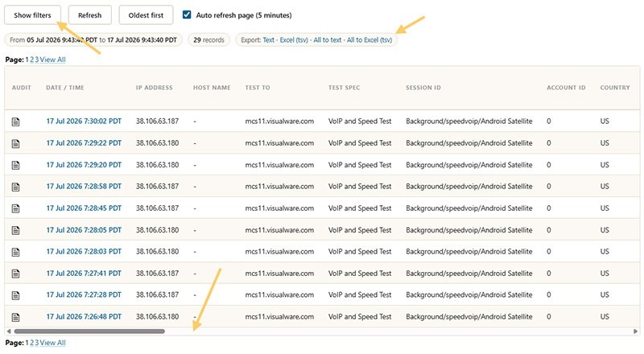The height and width of the screenshot is (354, 644).
Task: Click the AUDIT column header
Action: [22, 88]
